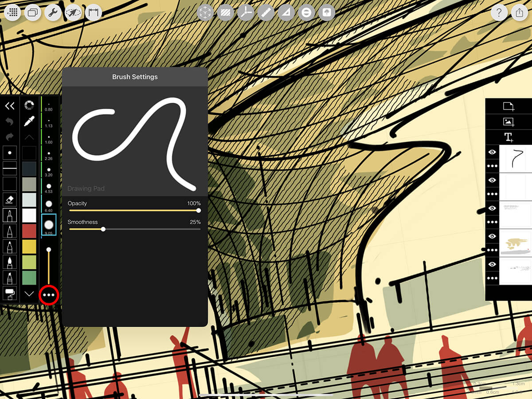Viewport: 532px width, 399px height.
Task: Add a new text layer
Action: pyautogui.click(x=508, y=137)
